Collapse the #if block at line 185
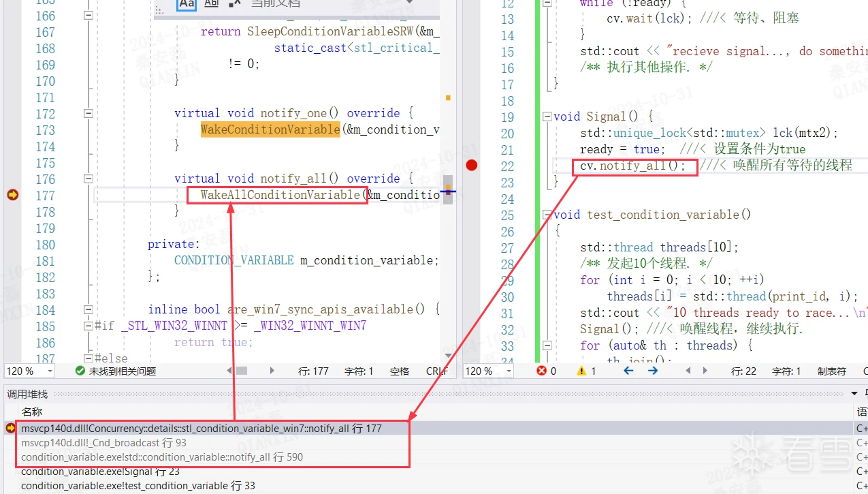 [88, 326]
